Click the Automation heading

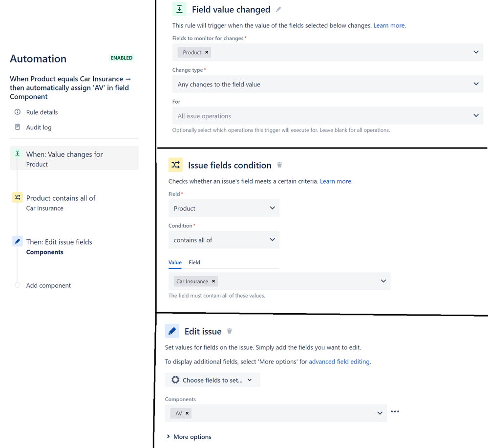coord(38,59)
